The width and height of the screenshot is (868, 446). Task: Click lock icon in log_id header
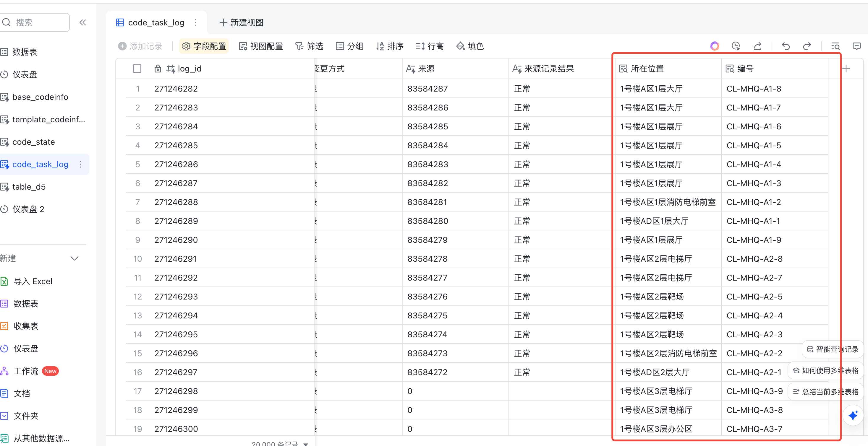(157, 69)
